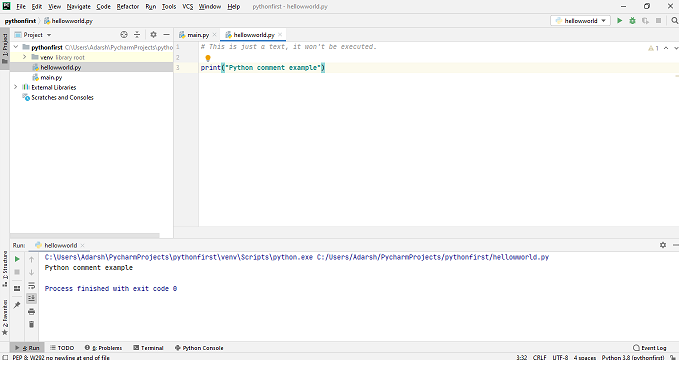679x366 pixels.
Task: Open the Edit menu
Action: click(37, 6)
